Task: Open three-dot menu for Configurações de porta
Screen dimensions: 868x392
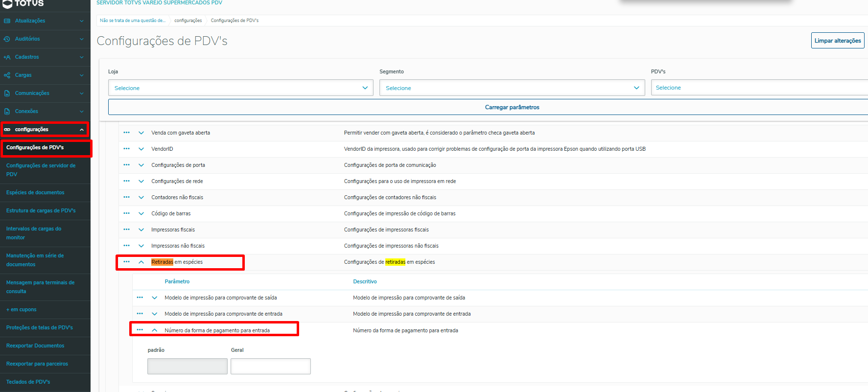Action: [127, 165]
